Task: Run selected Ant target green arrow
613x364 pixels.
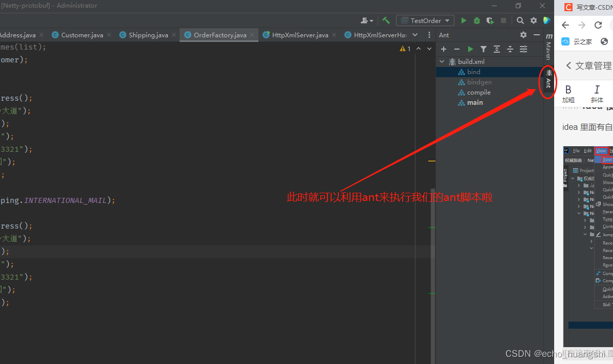Action: 470,49
